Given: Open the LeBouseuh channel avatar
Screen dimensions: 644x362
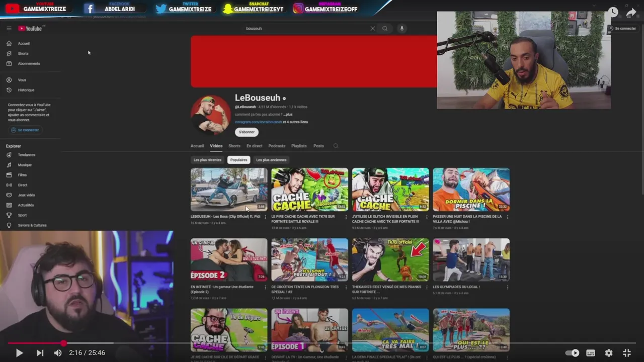Looking at the screenshot, I should (210, 115).
